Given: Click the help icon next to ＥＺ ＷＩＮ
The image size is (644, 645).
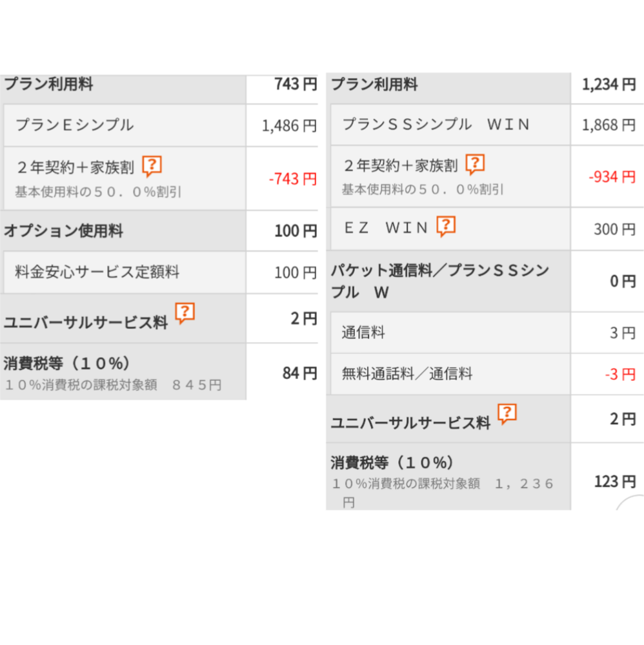Looking at the screenshot, I should pos(446,226).
